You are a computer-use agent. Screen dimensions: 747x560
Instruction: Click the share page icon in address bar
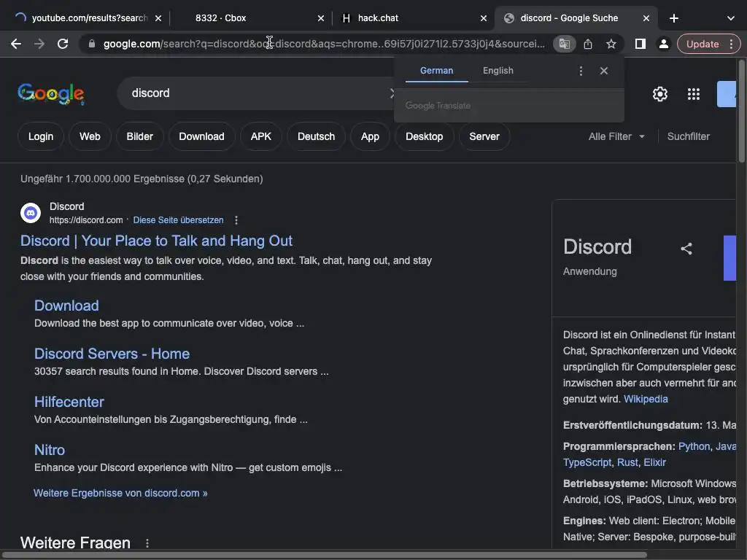pyautogui.click(x=588, y=44)
